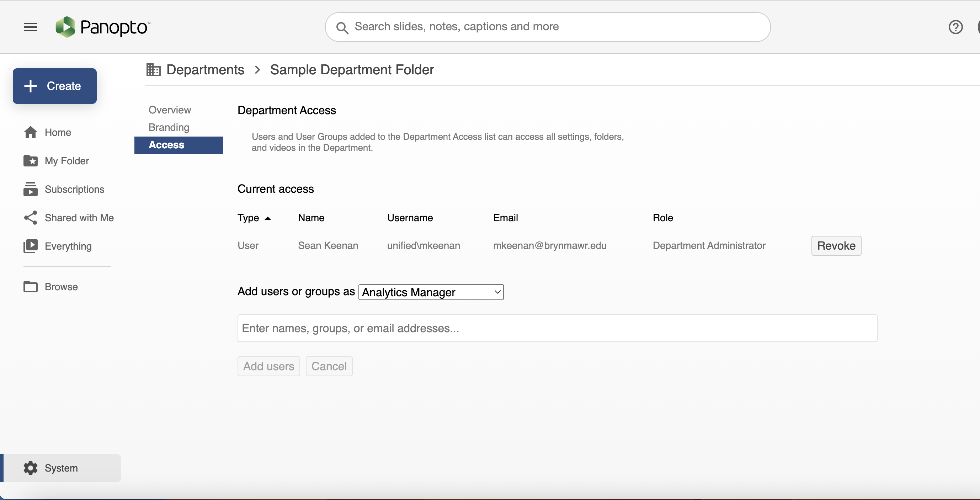Click the Panopto logo

tap(103, 27)
